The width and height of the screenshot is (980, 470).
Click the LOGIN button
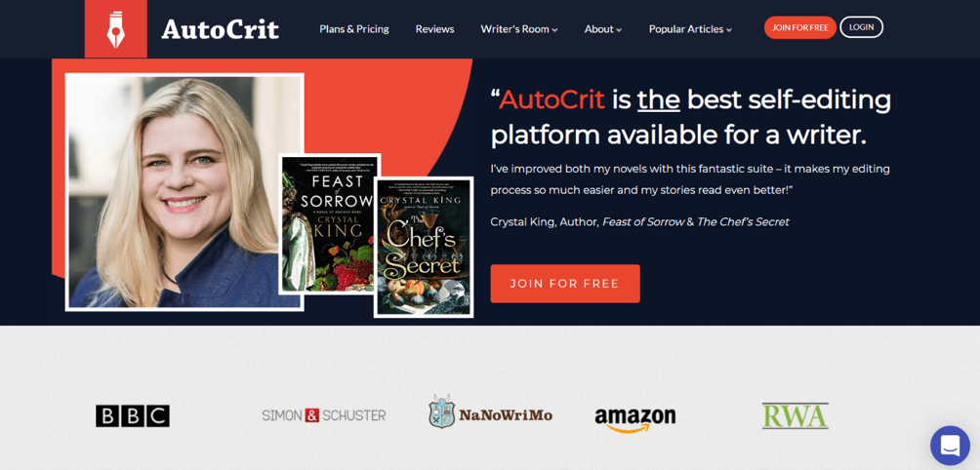(x=861, y=27)
